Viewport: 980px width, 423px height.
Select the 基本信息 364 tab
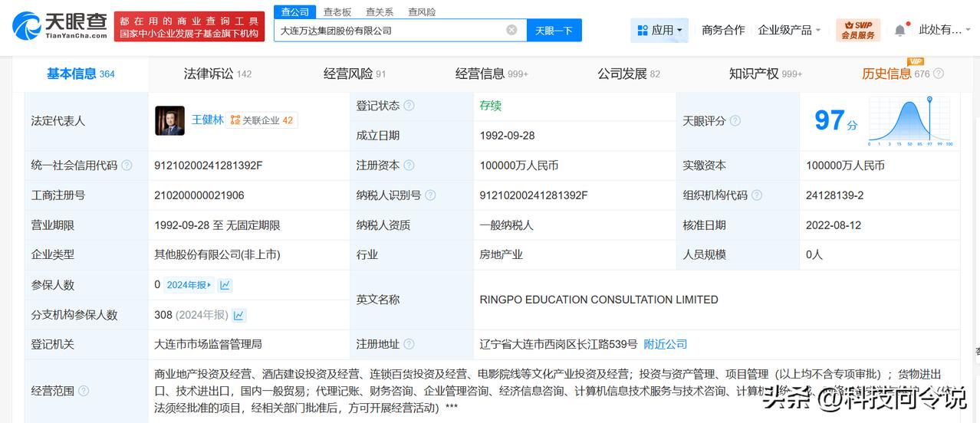[81, 74]
